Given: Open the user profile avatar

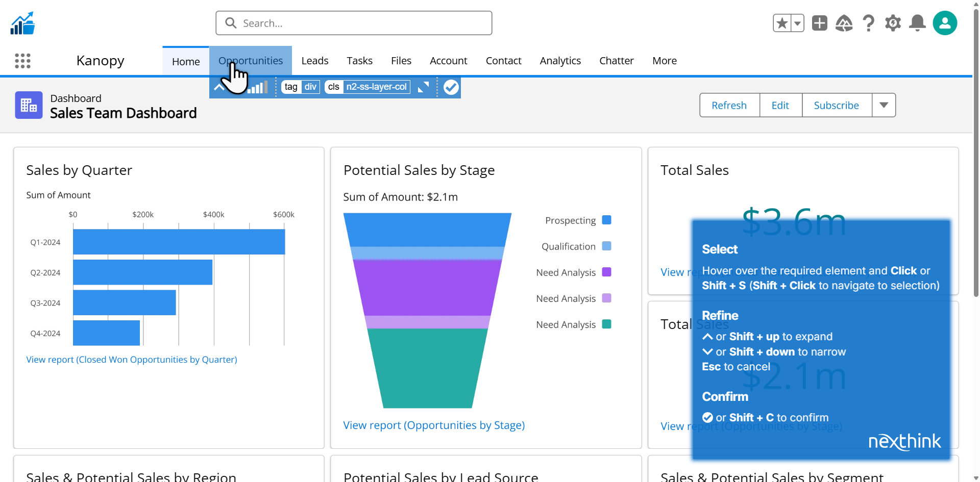Looking at the screenshot, I should tap(945, 23).
